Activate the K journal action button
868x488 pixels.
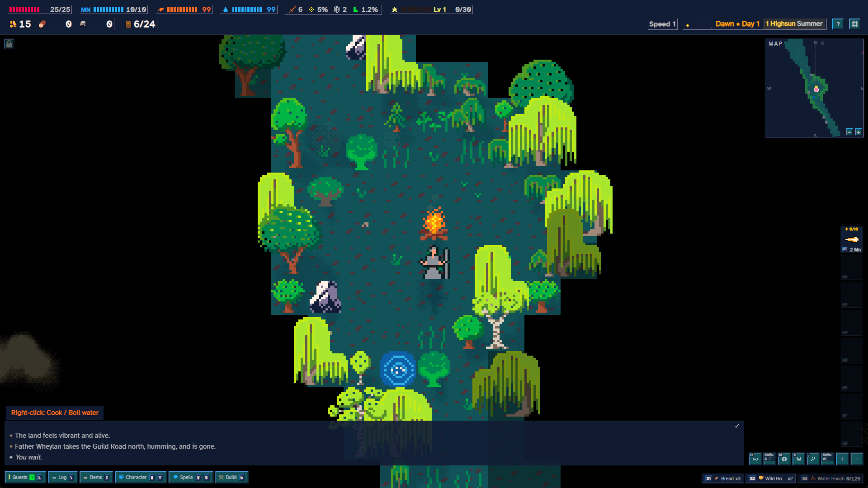click(798, 459)
